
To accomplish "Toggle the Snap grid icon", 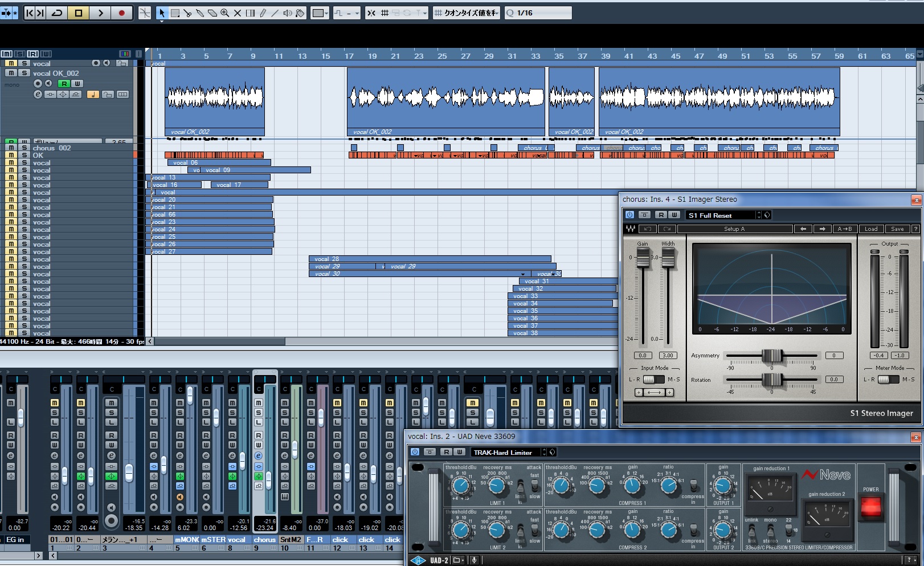I will (385, 13).
